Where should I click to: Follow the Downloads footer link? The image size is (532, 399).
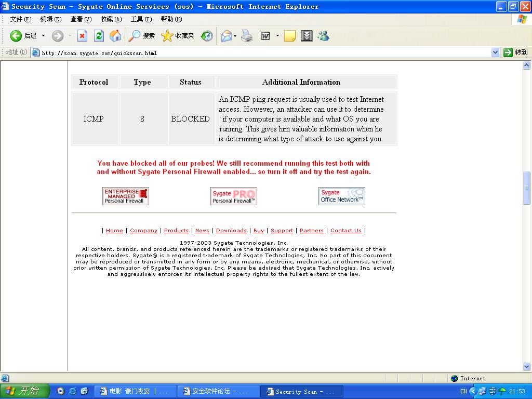(231, 230)
